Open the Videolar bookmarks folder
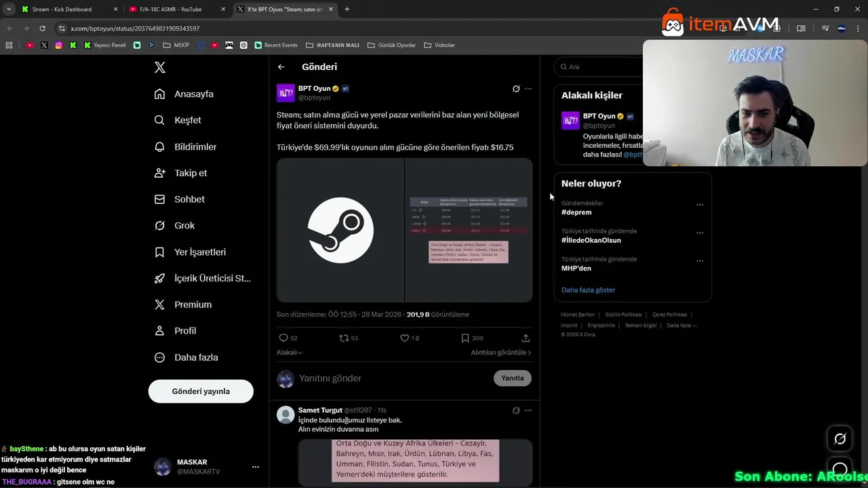 439,45
